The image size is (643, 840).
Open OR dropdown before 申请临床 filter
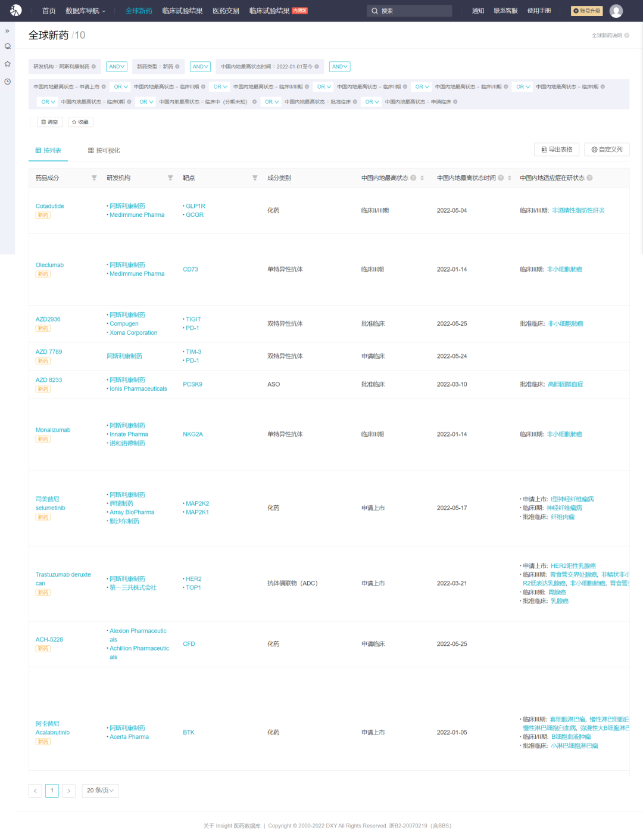[372, 102]
